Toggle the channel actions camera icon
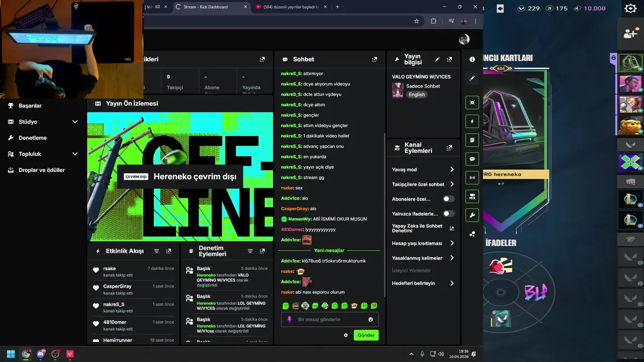Viewport: 644px width, 362px height. point(472,196)
